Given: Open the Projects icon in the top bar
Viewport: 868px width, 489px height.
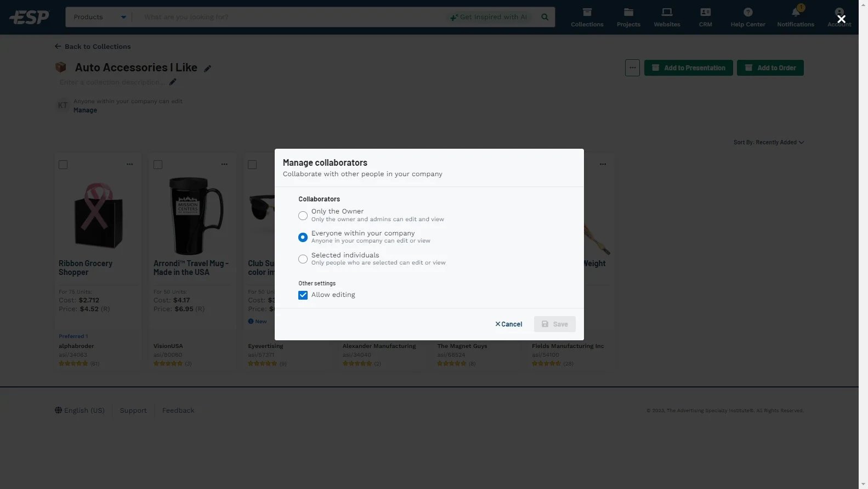Looking at the screenshot, I should coord(628,17).
